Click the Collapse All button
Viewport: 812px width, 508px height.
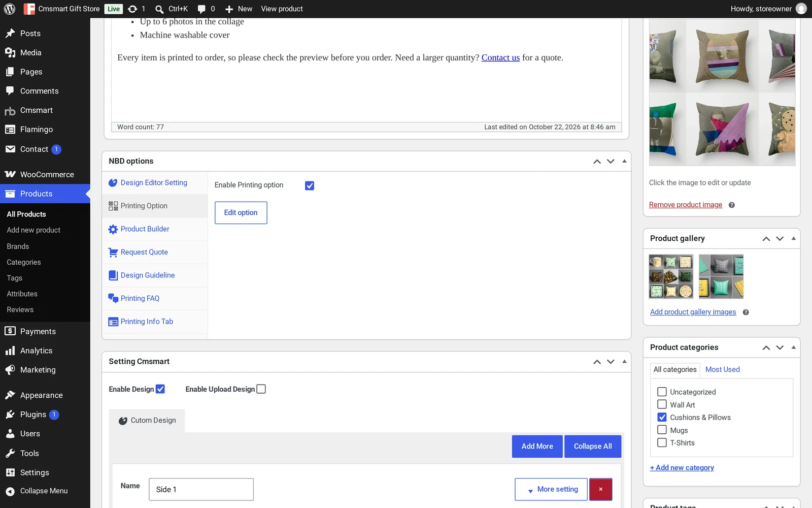tap(593, 447)
